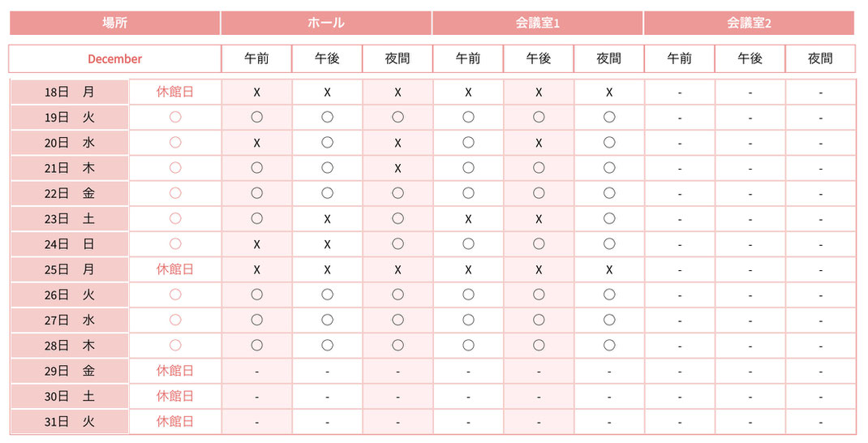Viewport: 868px width, 443px height.
Task: Click the ホール column header
Action: pos(326,23)
